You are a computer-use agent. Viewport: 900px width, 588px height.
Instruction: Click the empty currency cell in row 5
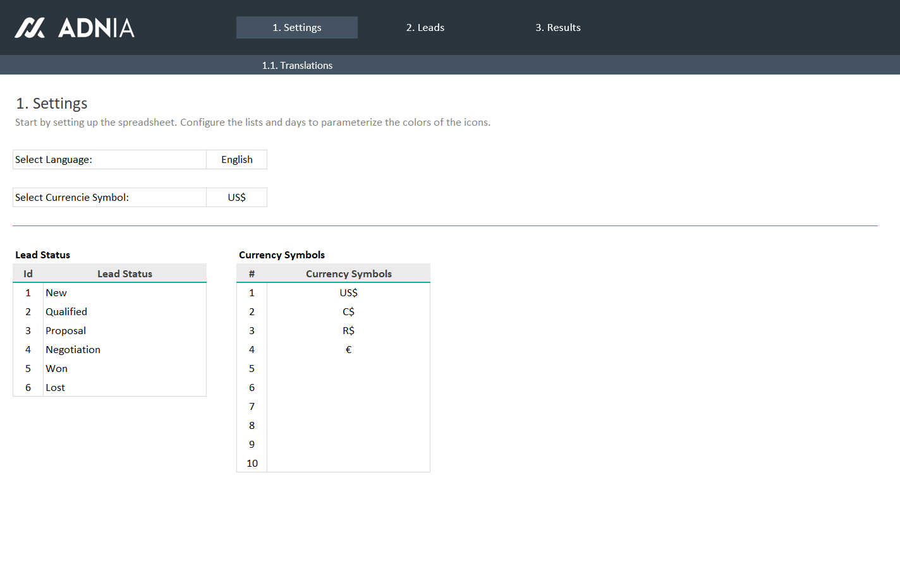click(348, 369)
